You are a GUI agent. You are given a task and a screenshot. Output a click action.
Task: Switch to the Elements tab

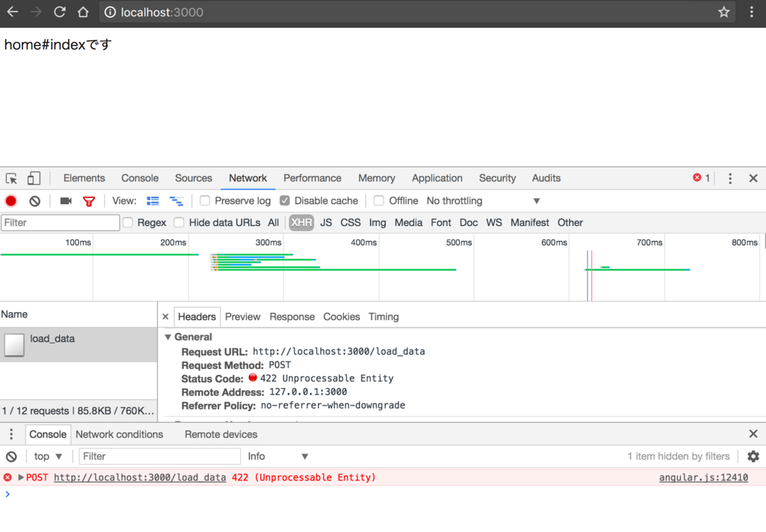pyautogui.click(x=84, y=178)
